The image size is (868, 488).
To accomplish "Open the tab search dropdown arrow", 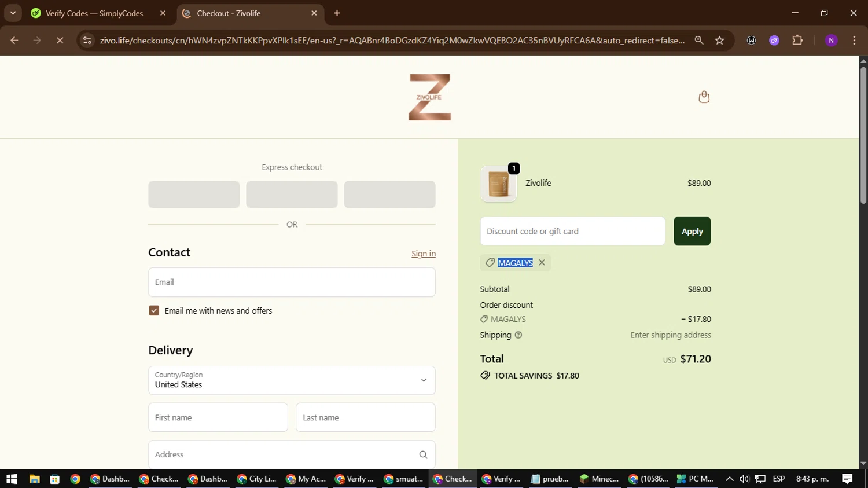I will (13, 13).
